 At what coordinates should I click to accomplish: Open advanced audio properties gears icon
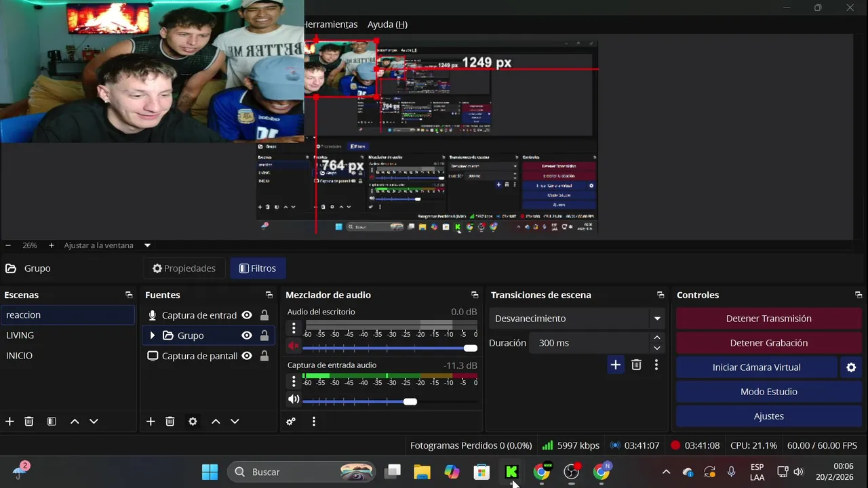[291, 422]
